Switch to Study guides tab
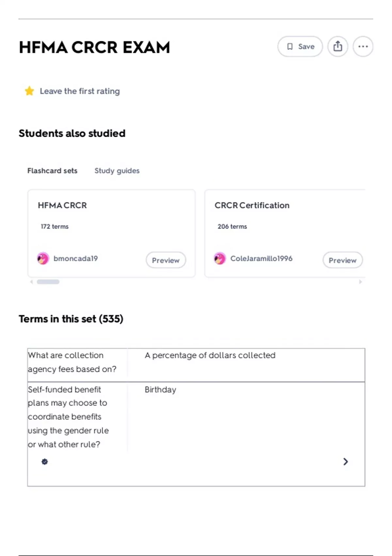Image resolution: width=392 pixels, height=556 pixels. pyautogui.click(x=117, y=171)
